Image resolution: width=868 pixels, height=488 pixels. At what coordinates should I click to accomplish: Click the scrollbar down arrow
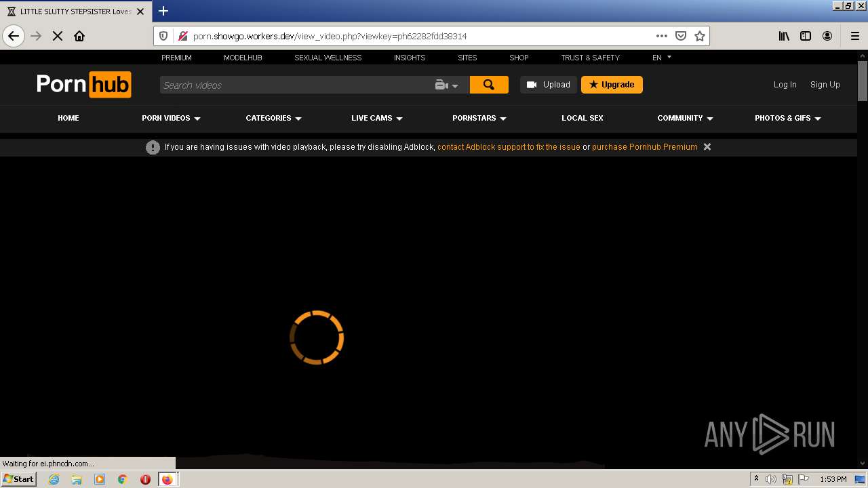pos(863,464)
